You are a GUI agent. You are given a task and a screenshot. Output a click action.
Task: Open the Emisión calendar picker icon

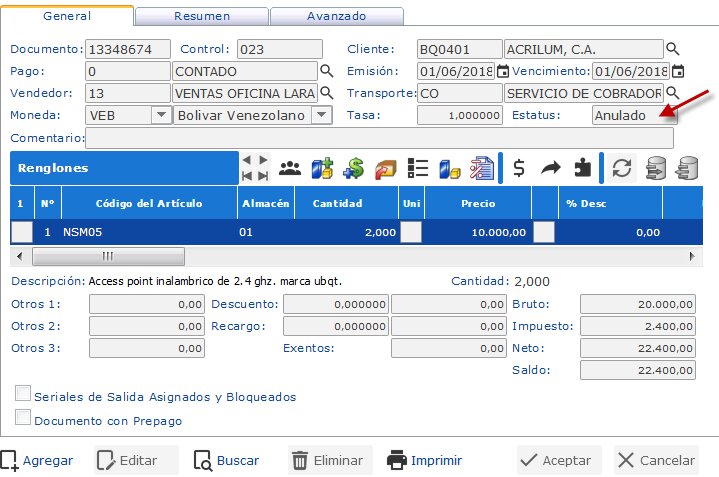pyautogui.click(x=503, y=71)
